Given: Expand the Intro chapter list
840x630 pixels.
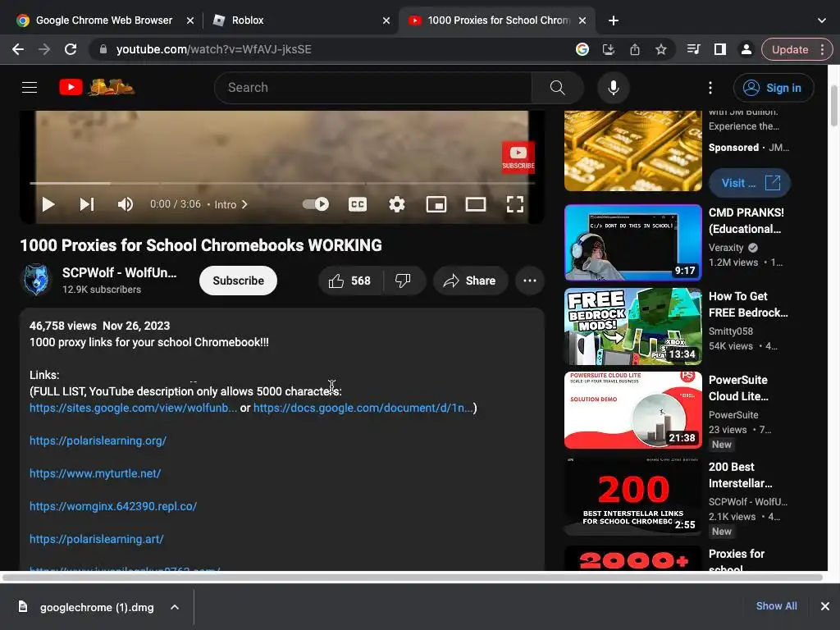Looking at the screenshot, I should tap(231, 204).
